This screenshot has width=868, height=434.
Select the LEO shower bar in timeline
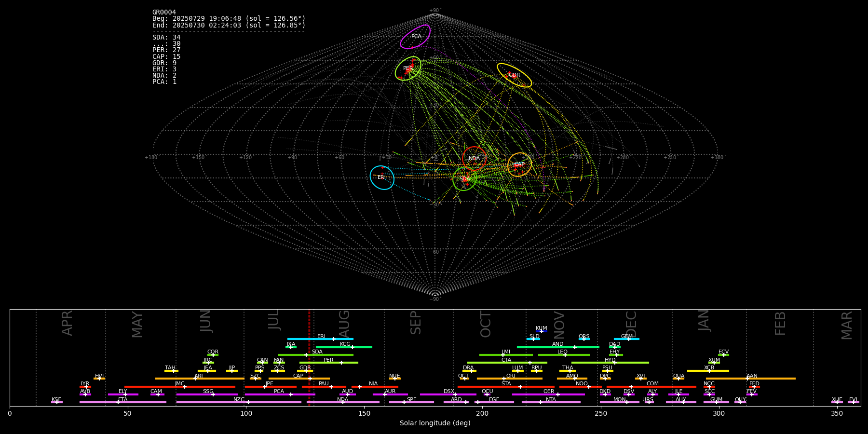(x=564, y=355)
